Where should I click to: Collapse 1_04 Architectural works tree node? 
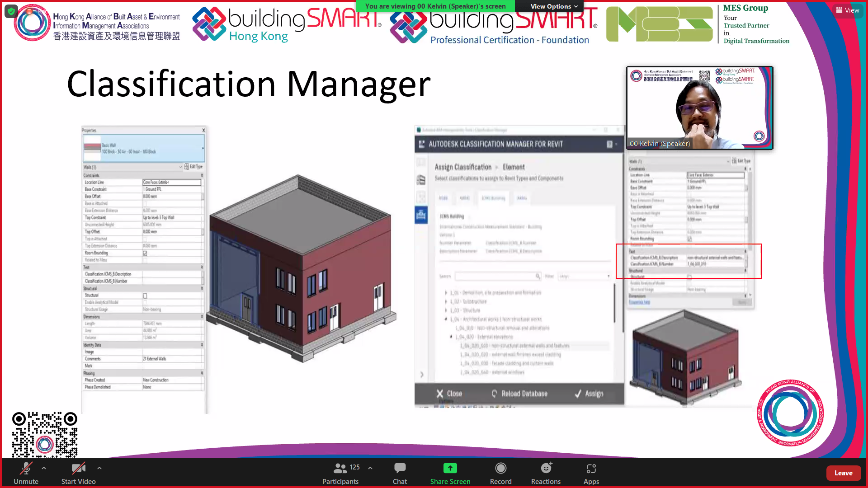tap(446, 319)
